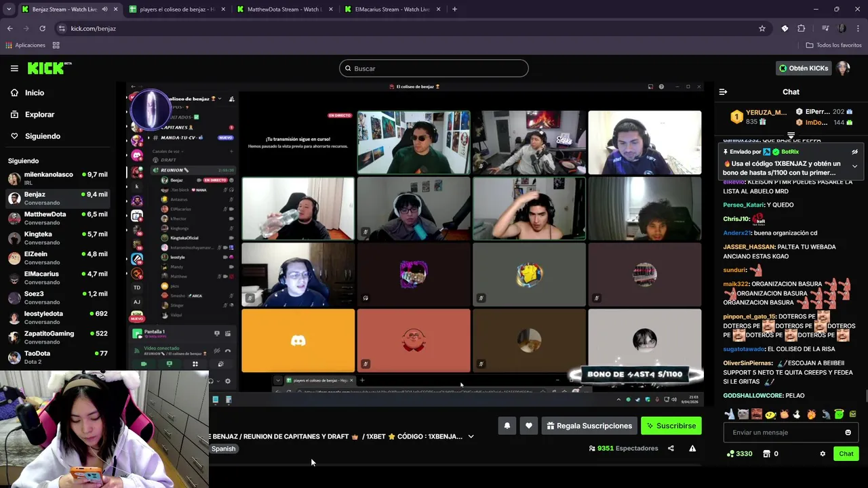
Task: Click the KICK logo
Action: pyautogui.click(x=49, y=68)
